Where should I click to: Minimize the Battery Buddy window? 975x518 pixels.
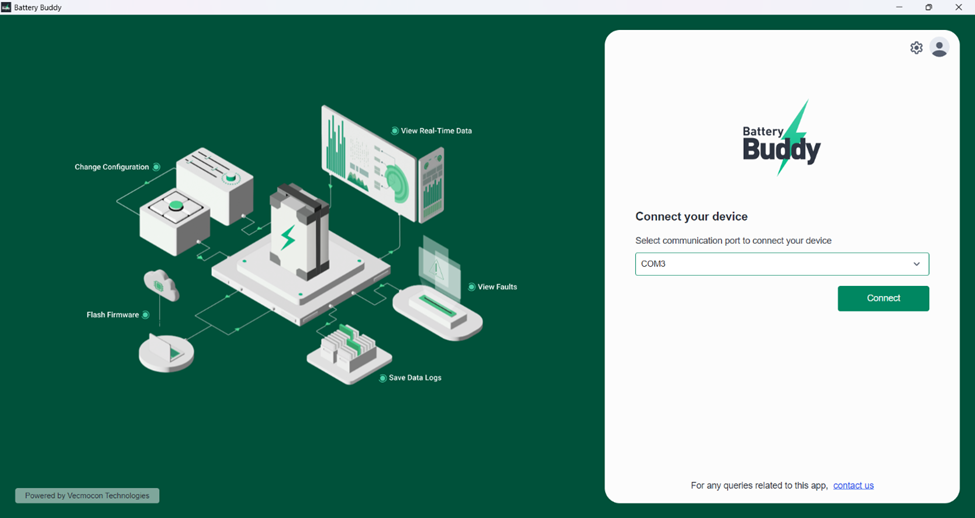899,7
